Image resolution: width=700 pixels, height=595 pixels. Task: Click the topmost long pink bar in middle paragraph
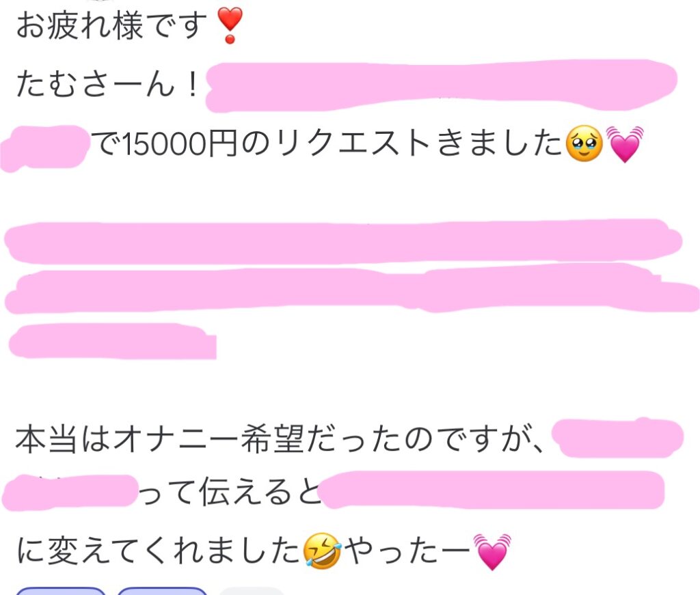point(343,241)
